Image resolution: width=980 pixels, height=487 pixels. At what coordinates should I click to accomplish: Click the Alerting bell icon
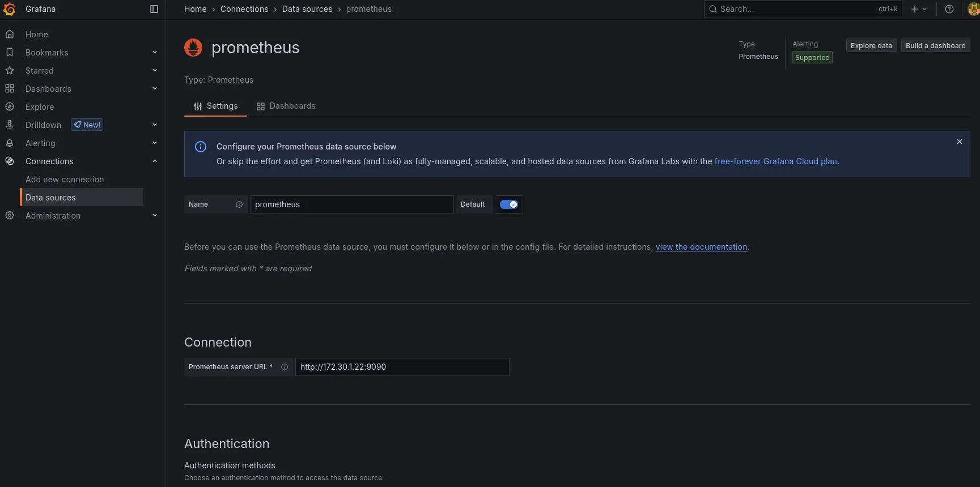(10, 143)
